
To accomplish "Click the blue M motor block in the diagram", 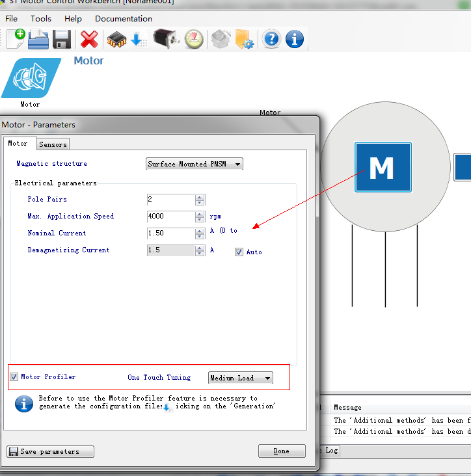I will click(x=383, y=167).
